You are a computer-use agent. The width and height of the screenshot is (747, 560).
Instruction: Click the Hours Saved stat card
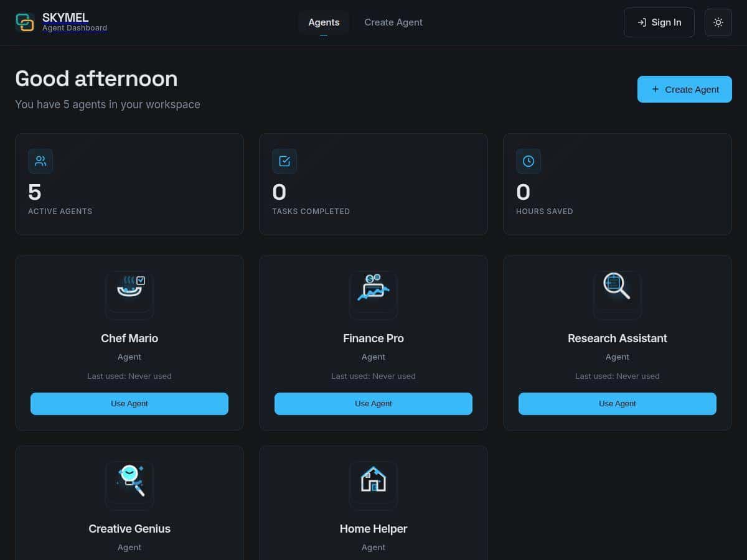point(617,184)
